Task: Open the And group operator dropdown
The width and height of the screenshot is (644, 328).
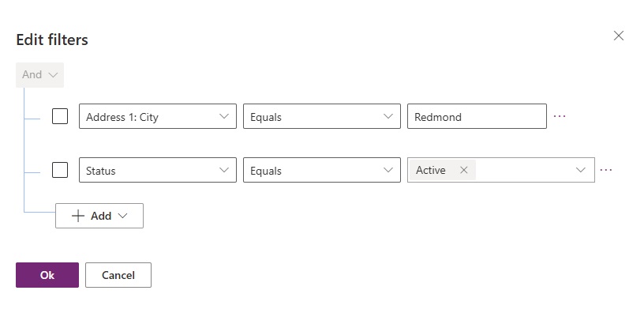Action: pyautogui.click(x=39, y=74)
